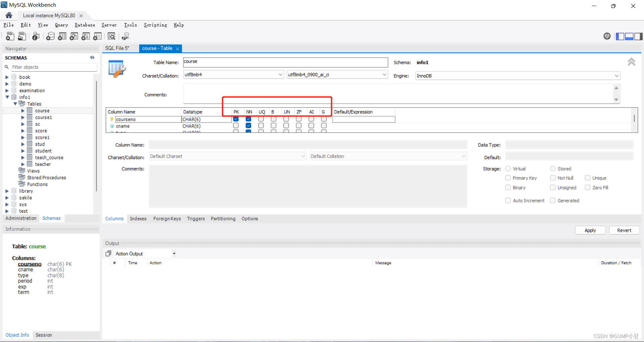Screen dimensions: 644x342
Task: Click the create new stored procedure icon
Action: click(86, 36)
